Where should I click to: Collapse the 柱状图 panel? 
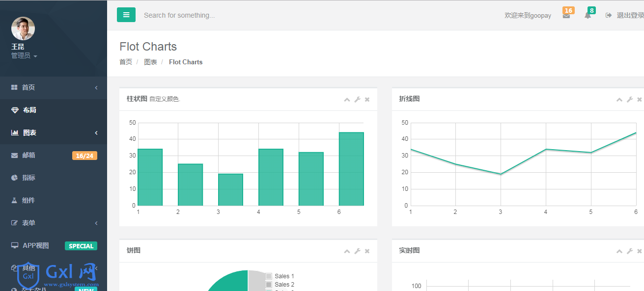(x=347, y=100)
